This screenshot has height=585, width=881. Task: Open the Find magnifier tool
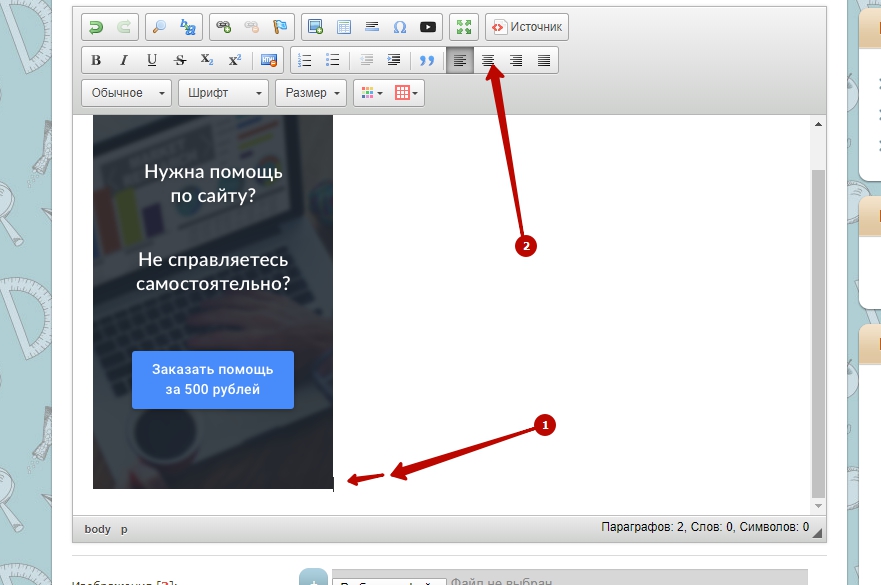click(x=159, y=27)
